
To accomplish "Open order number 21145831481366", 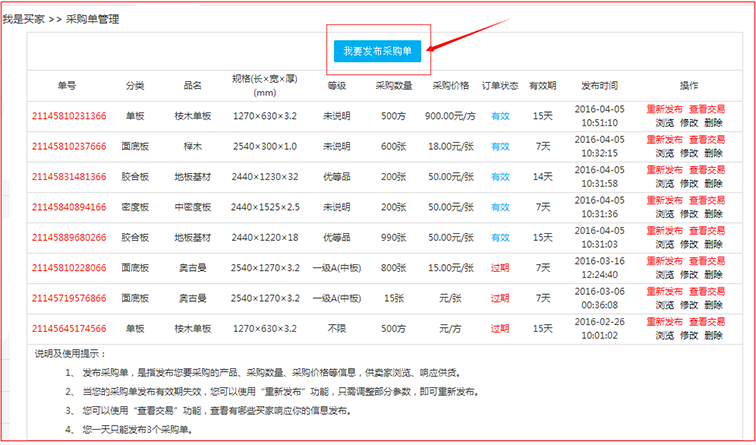I will coord(68,177).
